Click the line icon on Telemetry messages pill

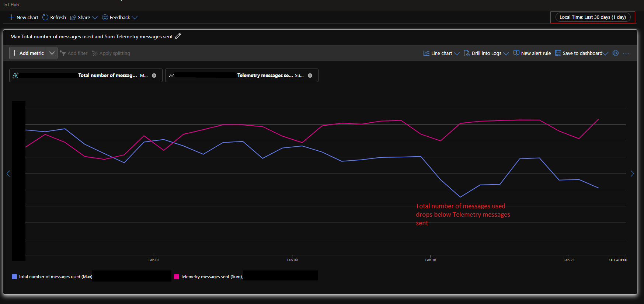pos(171,75)
